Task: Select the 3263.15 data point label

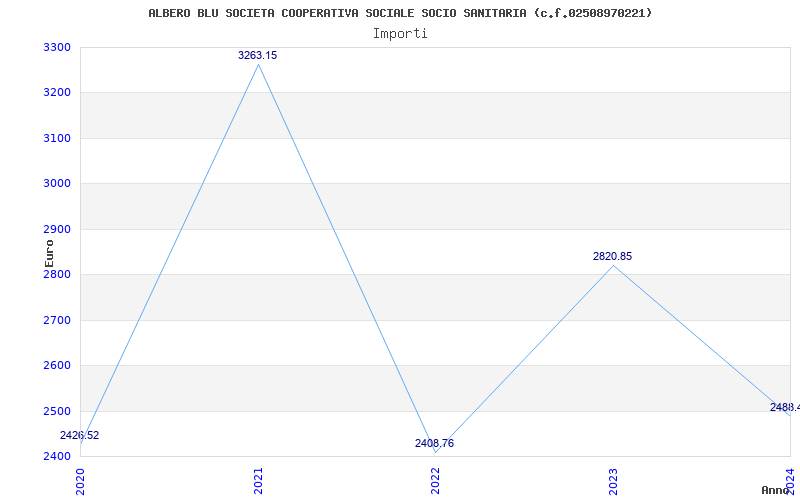Action: point(258,55)
